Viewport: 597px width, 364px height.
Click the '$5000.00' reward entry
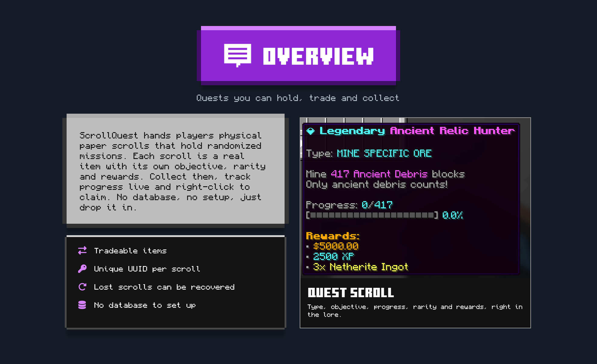pyautogui.click(x=336, y=246)
